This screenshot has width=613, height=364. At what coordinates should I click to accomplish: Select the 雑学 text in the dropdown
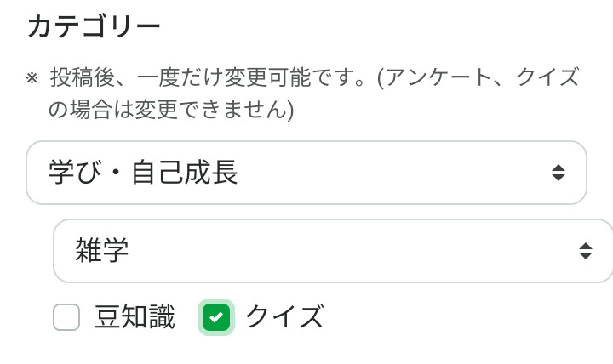pos(101,251)
